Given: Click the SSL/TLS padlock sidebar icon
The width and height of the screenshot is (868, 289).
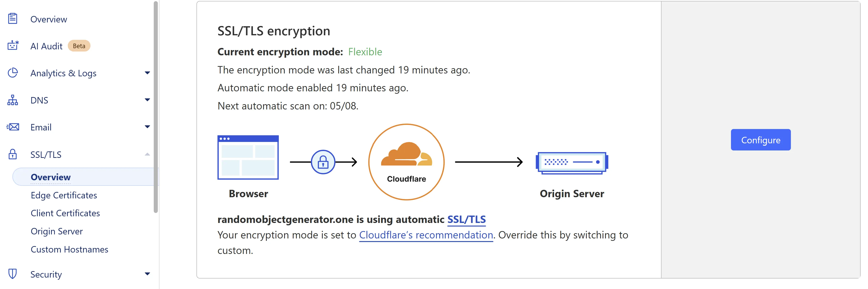Looking at the screenshot, I should coord(12,154).
